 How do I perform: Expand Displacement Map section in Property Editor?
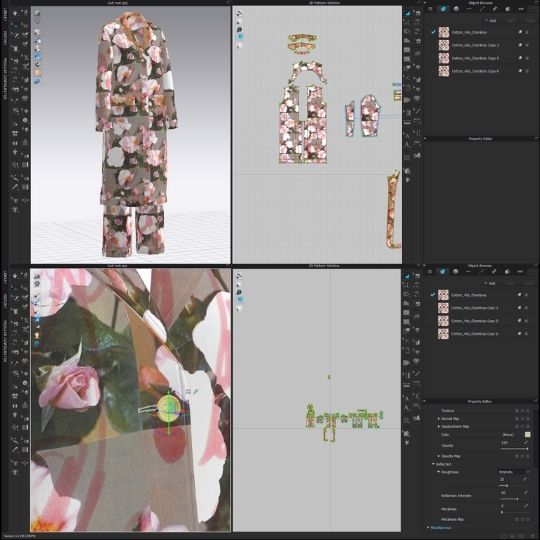coord(439,427)
